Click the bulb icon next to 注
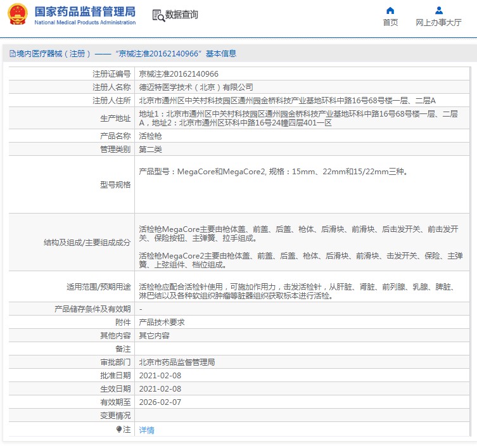 pos(119,430)
